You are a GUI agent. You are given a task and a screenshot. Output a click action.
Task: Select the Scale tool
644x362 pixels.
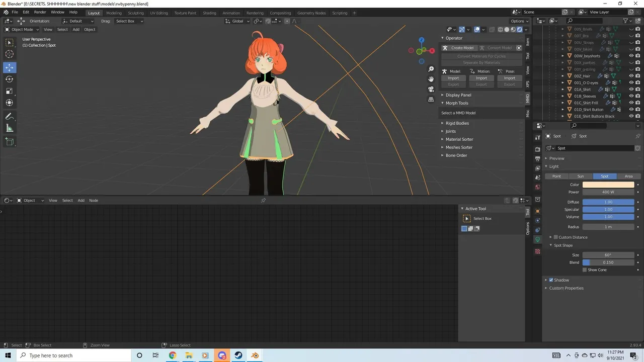pos(10,91)
